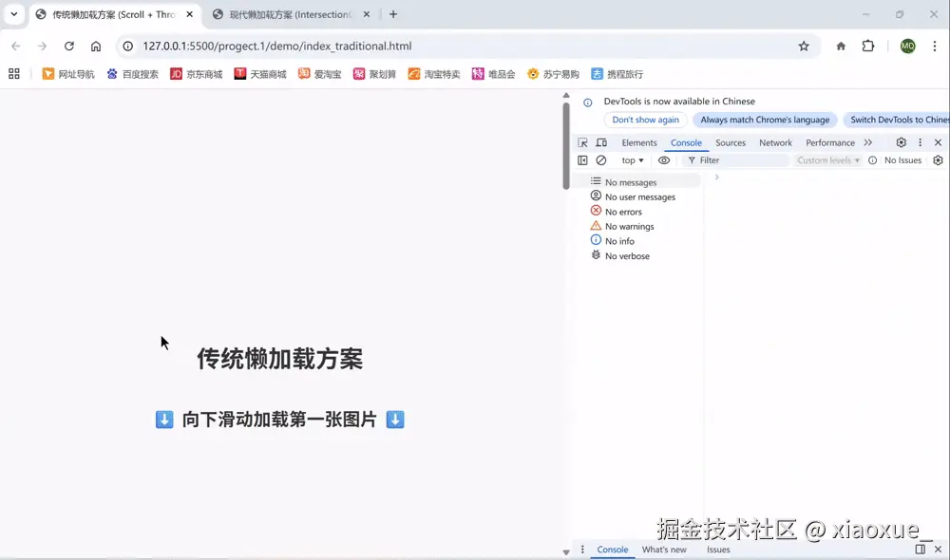Open the What's new drawer tab

point(665,549)
